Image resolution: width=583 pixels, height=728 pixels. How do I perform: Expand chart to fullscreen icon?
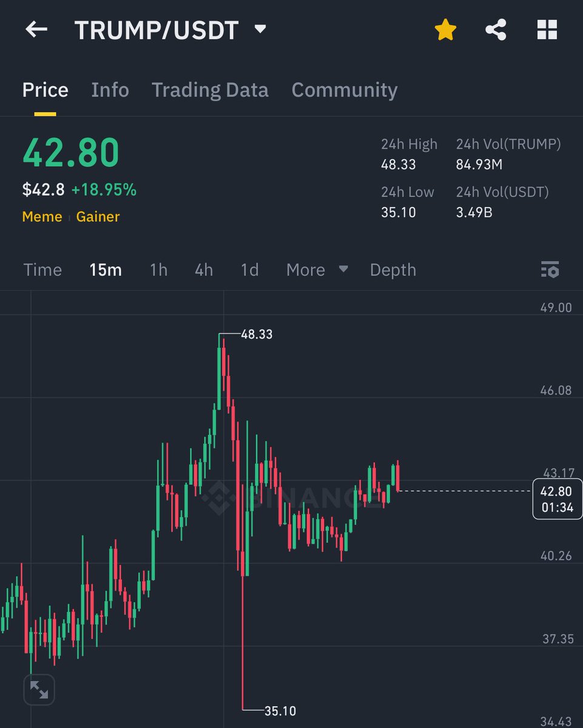[x=39, y=690]
